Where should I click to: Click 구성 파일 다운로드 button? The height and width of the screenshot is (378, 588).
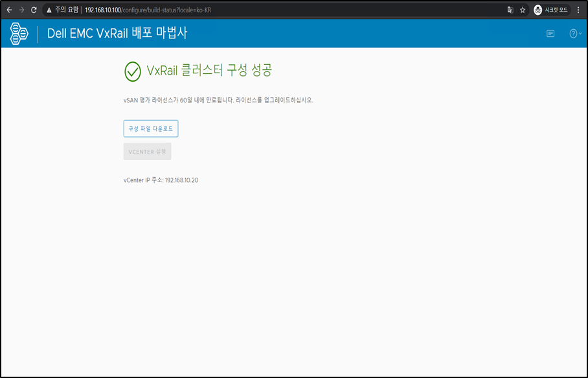[x=151, y=128]
